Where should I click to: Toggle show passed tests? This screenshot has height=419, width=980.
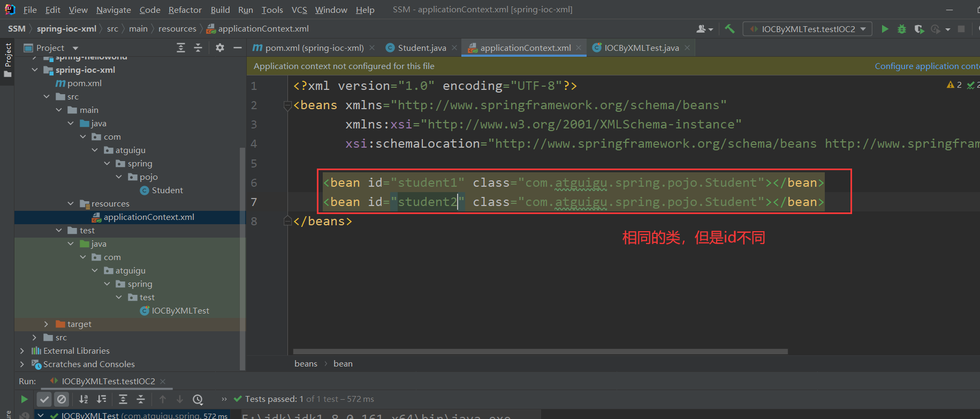pos(44,399)
